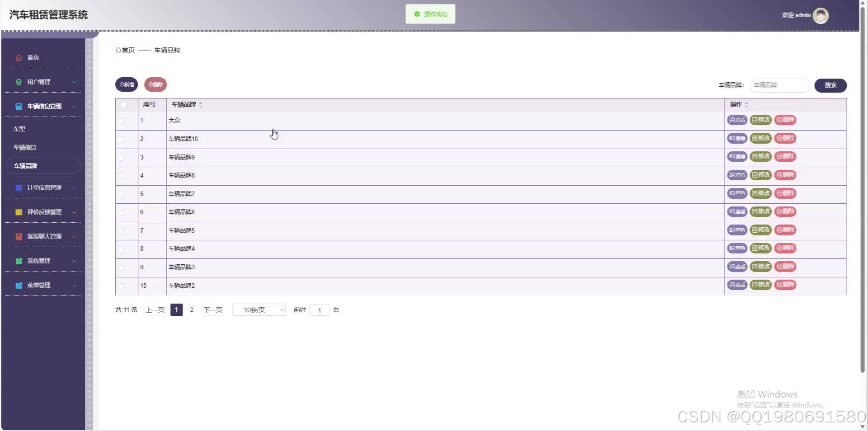
Task: View details of the 大众 row
Action: (x=737, y=120)
